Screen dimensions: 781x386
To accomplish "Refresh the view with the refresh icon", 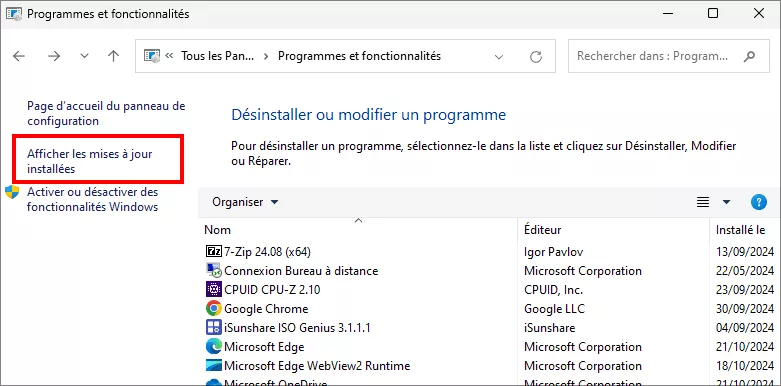I will pyautogui.click(x=536, y=57).
